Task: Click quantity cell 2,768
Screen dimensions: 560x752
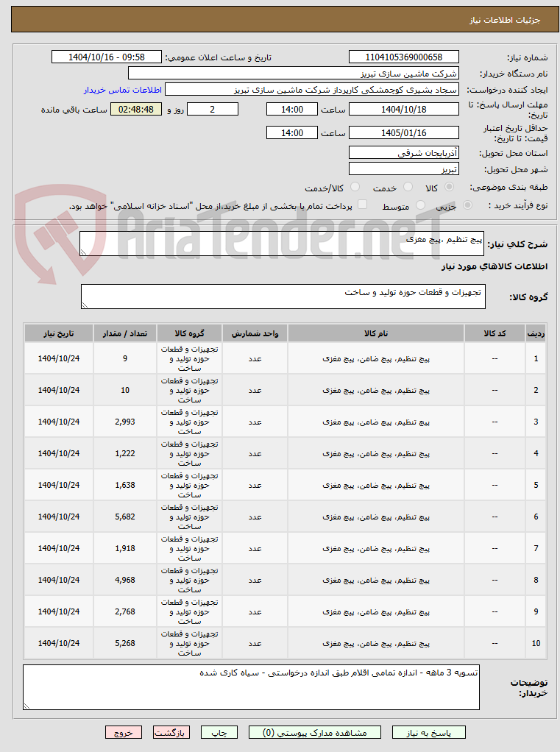Action: pyautogui.click(x=124, y=611)
